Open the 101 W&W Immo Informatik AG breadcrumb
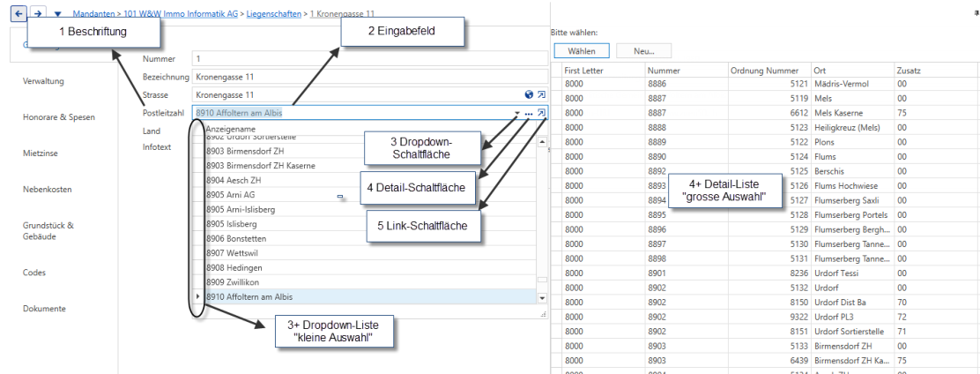 tap(181, 13)
